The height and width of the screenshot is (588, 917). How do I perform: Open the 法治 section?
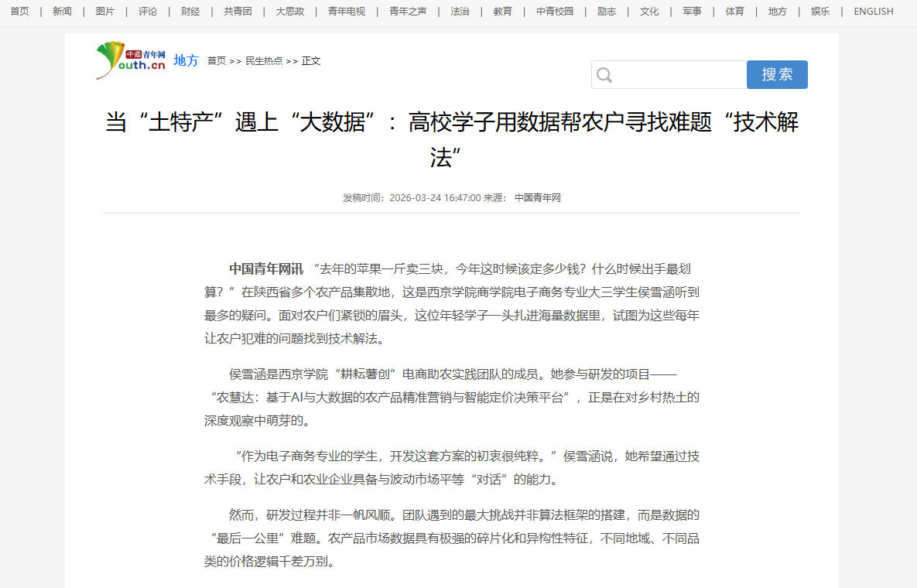(x=460, y=12)
